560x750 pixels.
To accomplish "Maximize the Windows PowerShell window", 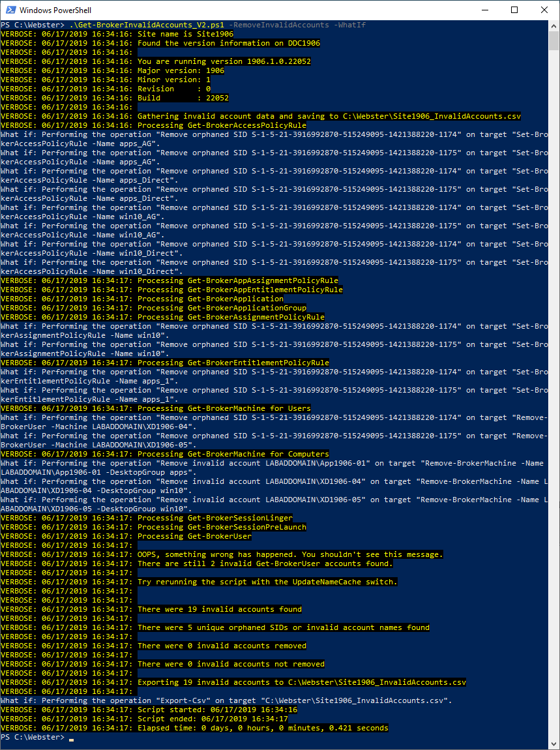I will coord(514,10).
